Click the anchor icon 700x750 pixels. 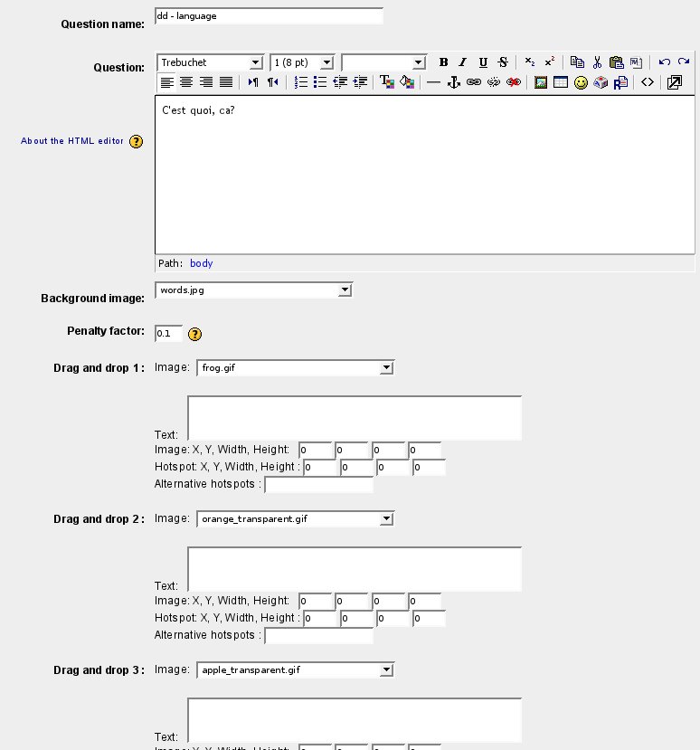pos(454,82)
